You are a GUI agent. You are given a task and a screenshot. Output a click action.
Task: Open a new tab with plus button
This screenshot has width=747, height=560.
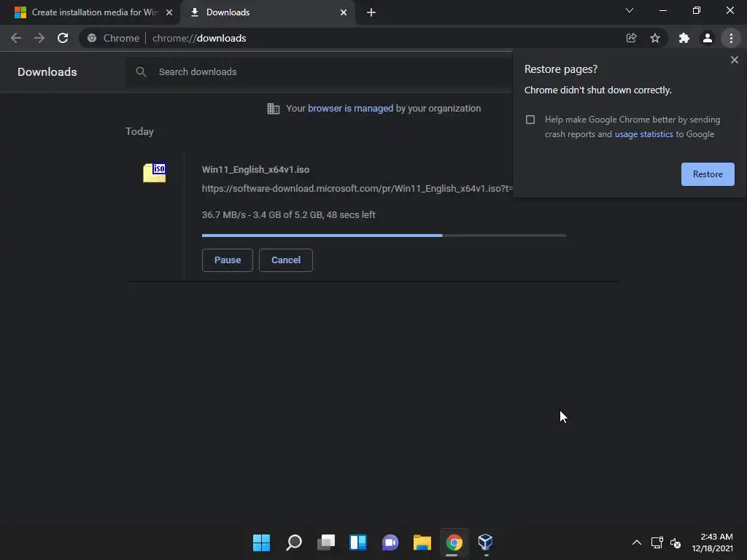point(371,12)
